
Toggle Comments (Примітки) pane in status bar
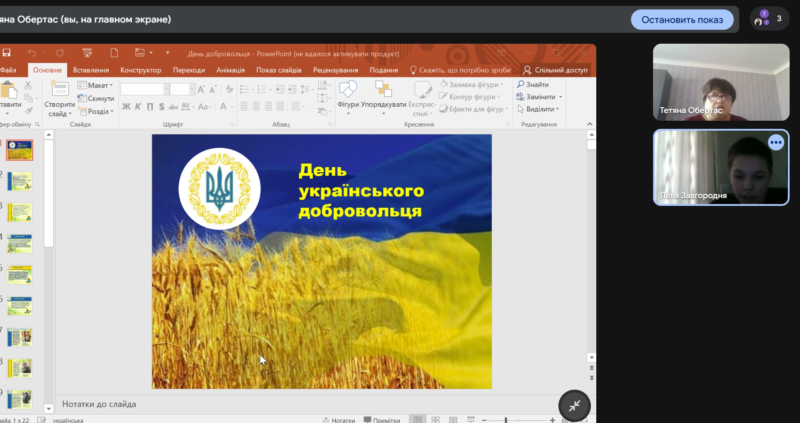381,420
